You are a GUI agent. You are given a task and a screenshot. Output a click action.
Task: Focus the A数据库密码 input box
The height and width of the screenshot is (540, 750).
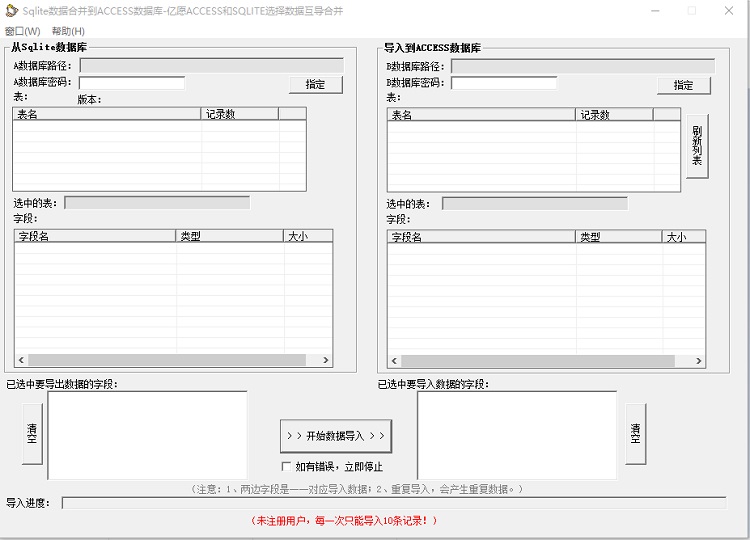[132, 83]
